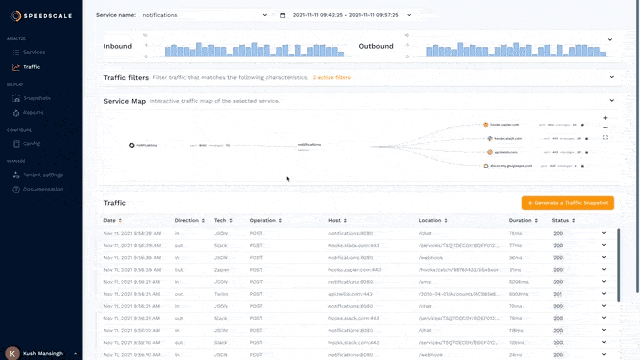Click the lock icon on the googleapis.com row
Image resolution: width=640 pixels, height=360 pixels.
tap(582, 166)
